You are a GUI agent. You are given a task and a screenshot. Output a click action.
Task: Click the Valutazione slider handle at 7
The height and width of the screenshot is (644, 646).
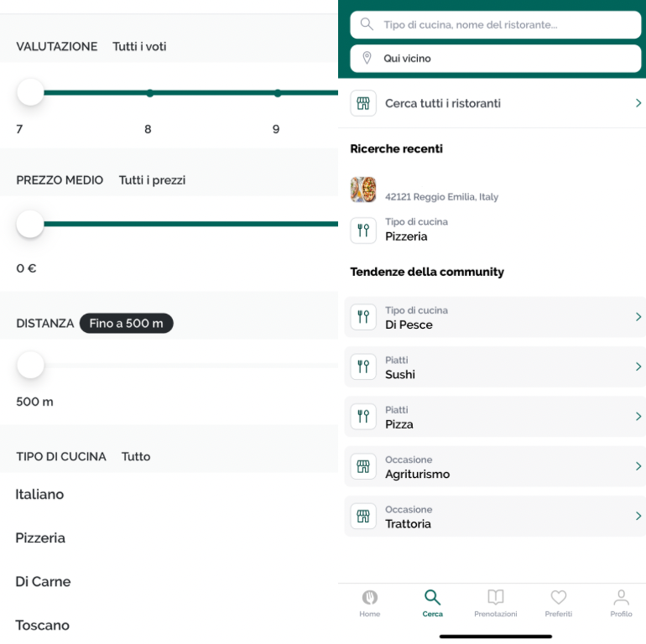[30, 92]
